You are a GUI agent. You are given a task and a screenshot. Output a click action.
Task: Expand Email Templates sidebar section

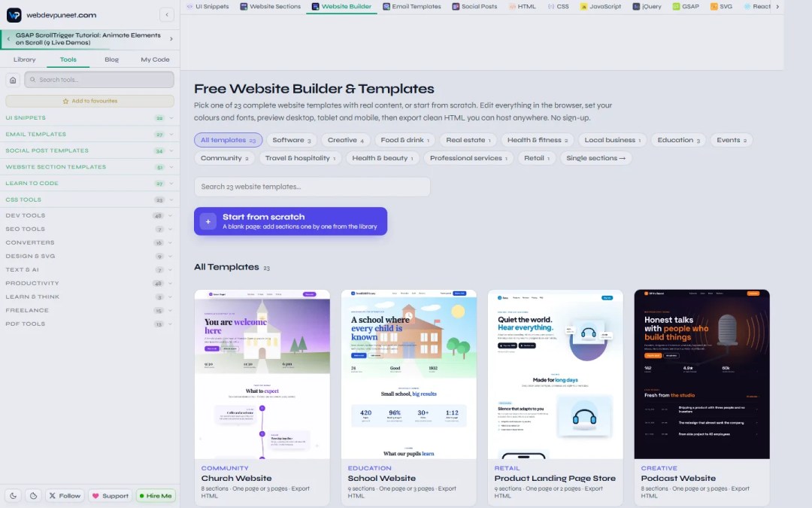(x=89, y=134)
